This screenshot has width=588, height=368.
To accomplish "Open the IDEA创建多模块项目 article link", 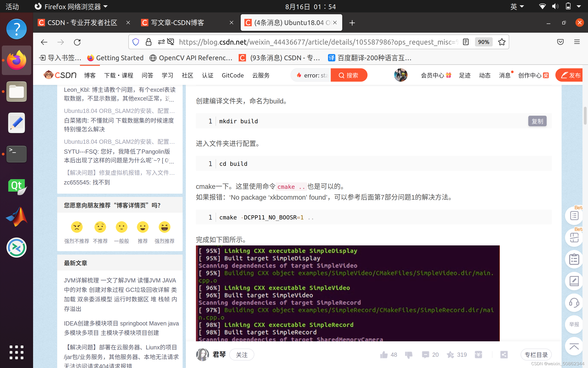I will [x=121, y=328].
